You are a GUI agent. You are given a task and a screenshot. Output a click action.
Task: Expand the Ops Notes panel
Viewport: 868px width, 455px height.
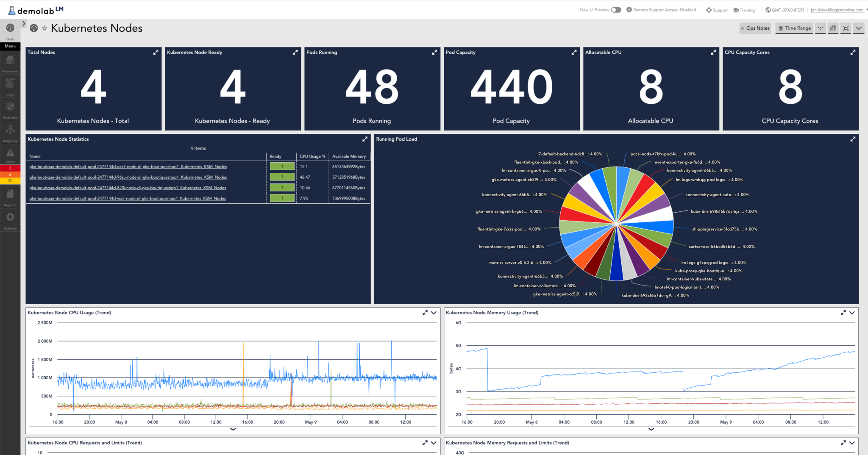(x=755, y=28)
